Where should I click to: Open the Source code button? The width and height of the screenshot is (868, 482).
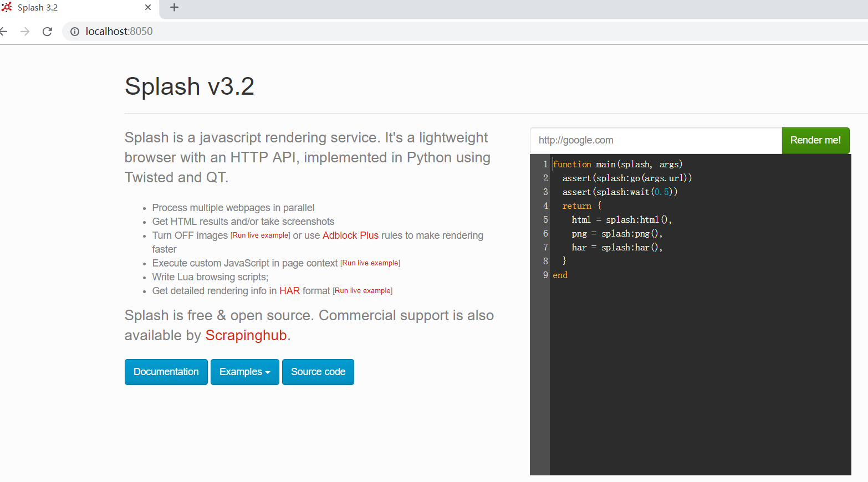click(318, 372)
